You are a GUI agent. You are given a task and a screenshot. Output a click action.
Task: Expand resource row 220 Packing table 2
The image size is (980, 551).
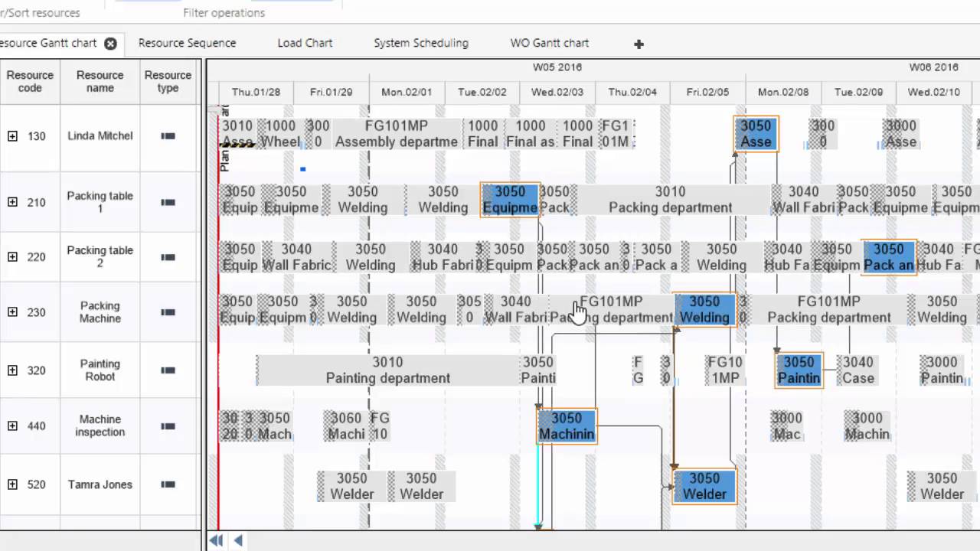coord(12,257)
